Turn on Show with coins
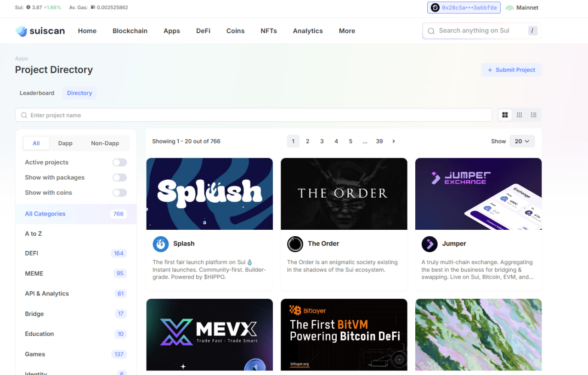 point(119,193)
